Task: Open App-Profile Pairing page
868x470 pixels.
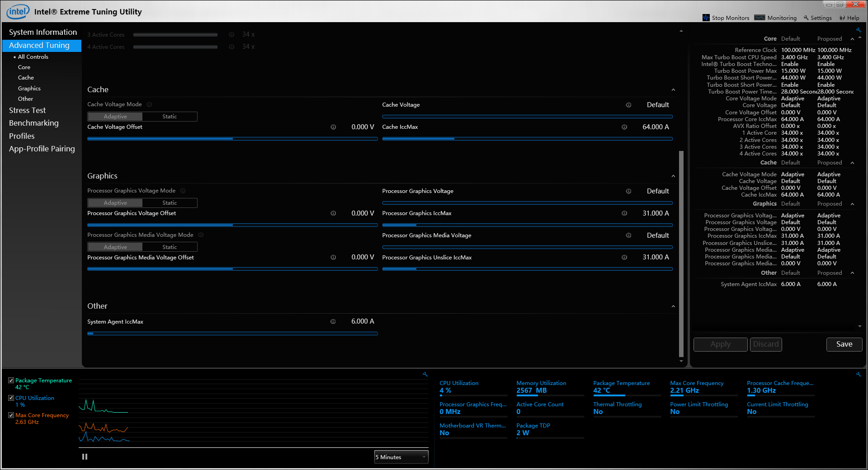Action: (x=42, y=149)
